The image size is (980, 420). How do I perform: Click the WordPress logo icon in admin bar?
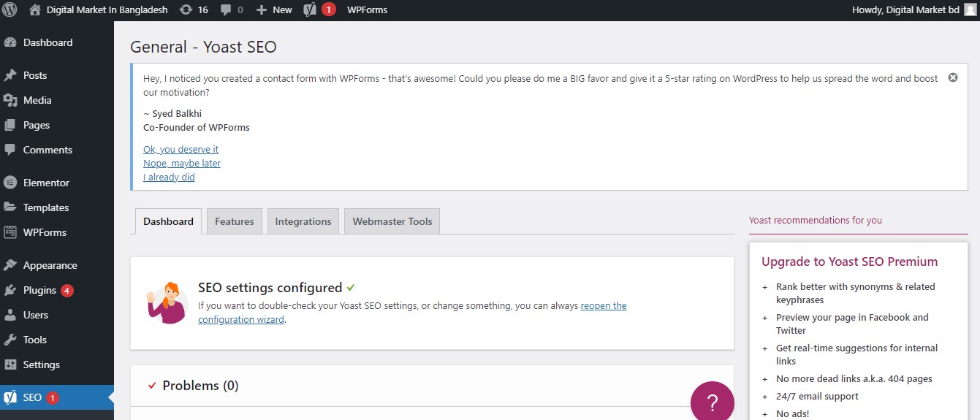tap(10, 10)
